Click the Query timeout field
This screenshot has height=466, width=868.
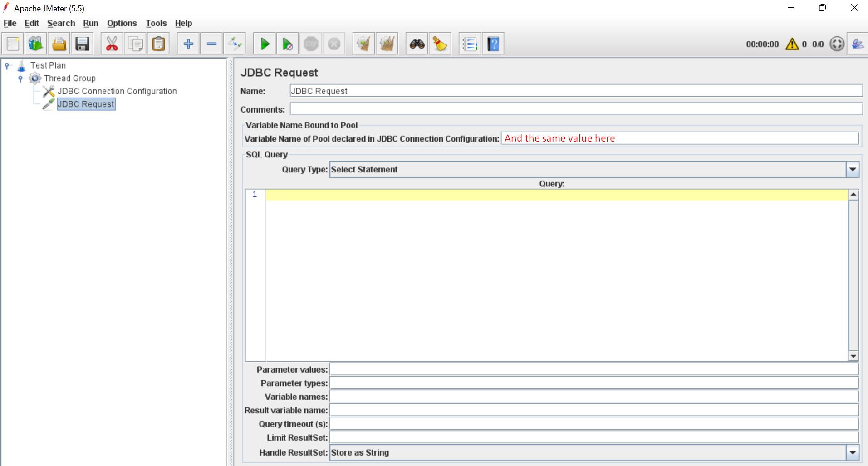pyautogui.click(x=594, y=423)
